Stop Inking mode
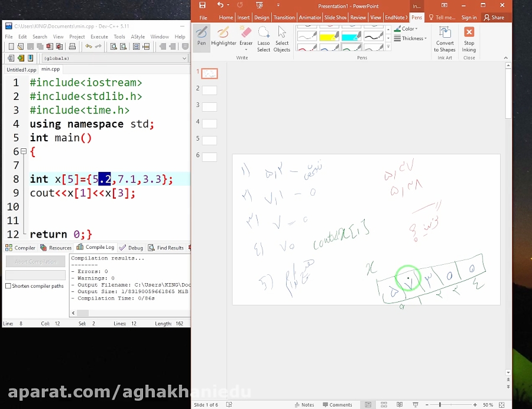This screenshot has width=532, height=409. point(469,38)
